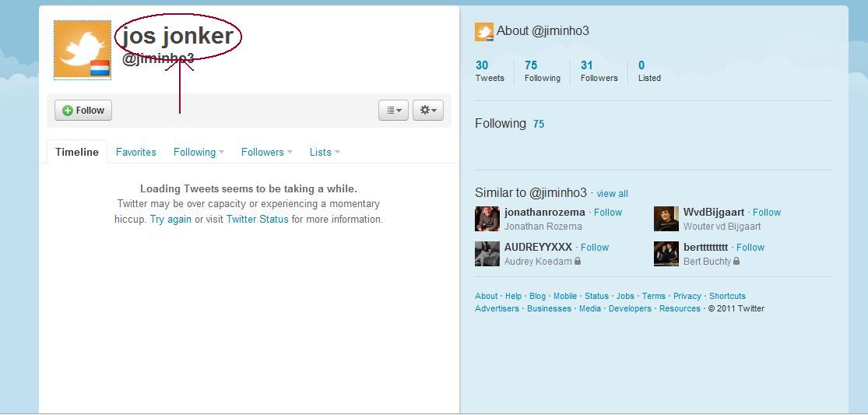Click the name text Jonathan Rozema
Image resolution: width=868 pixels, height=415 pixels.
point(543,227)
